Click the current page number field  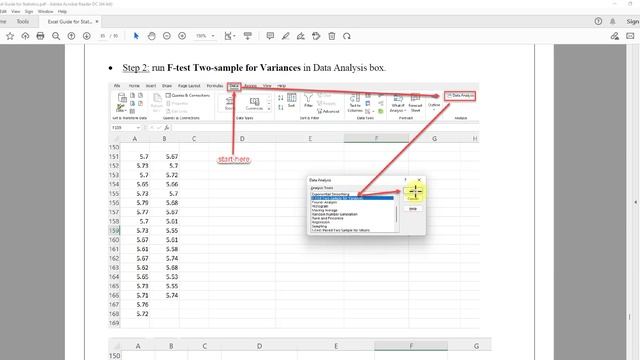tap(103, 36)
